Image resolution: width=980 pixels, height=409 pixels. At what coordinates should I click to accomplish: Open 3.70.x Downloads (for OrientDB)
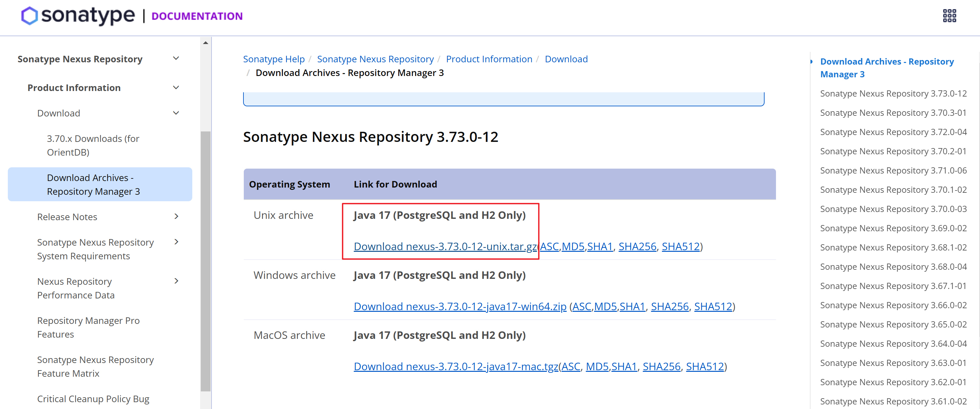(x=93, y=145)
